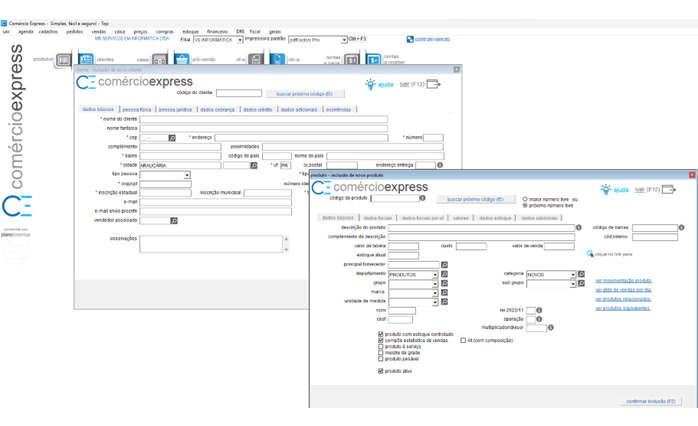The width and height of the screenshot is (698, 426).
Task: Open the caixa register toolbar icon
Action: point(159,60)
